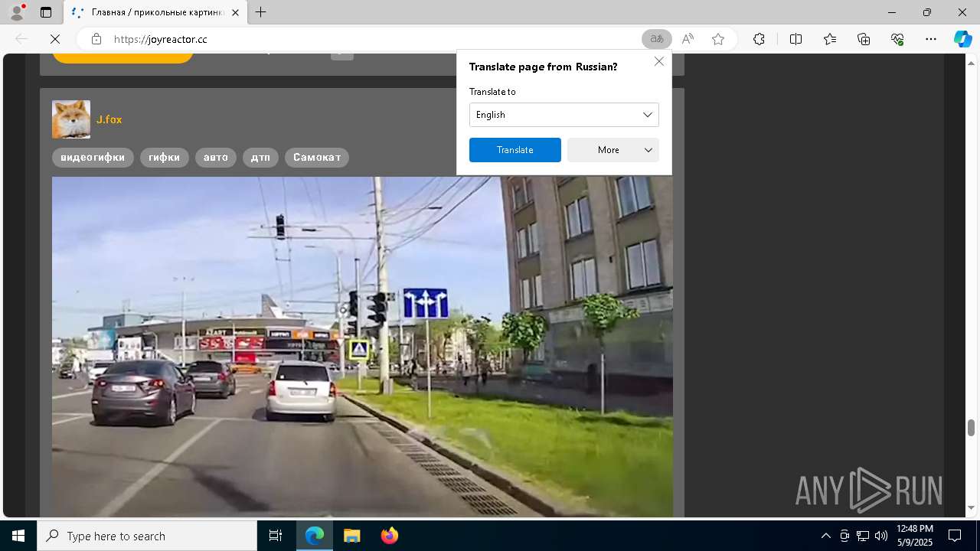
Task: Open Collections panel
Action: tap(864, 39)
